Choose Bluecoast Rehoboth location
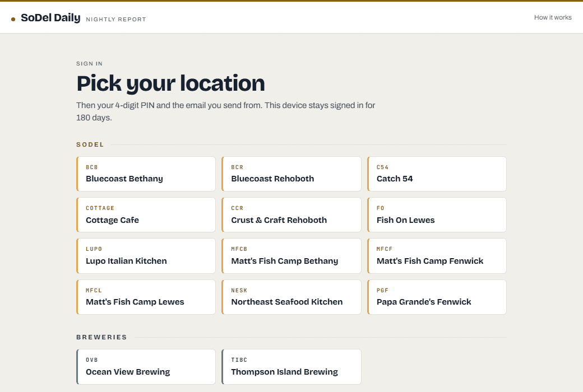The width and height of the screenshot is (583, 392). click(291, 174)
